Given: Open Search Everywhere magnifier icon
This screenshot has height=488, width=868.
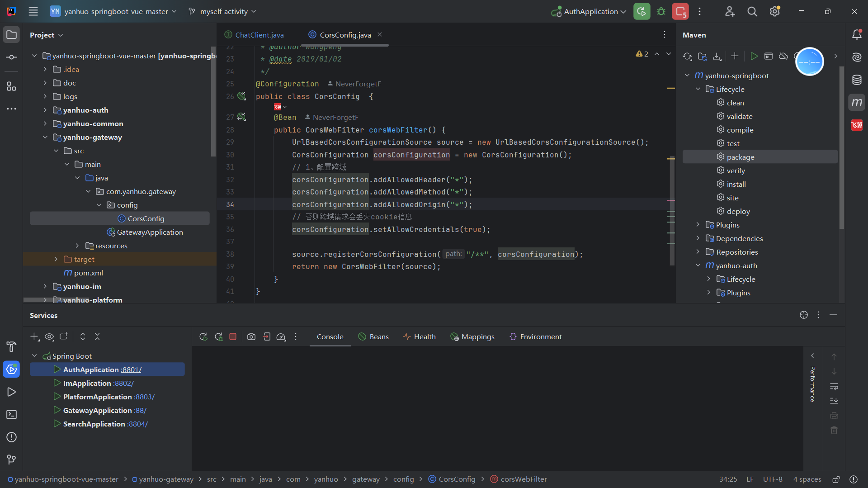Looking at the screenshot, I should (752, 11).
